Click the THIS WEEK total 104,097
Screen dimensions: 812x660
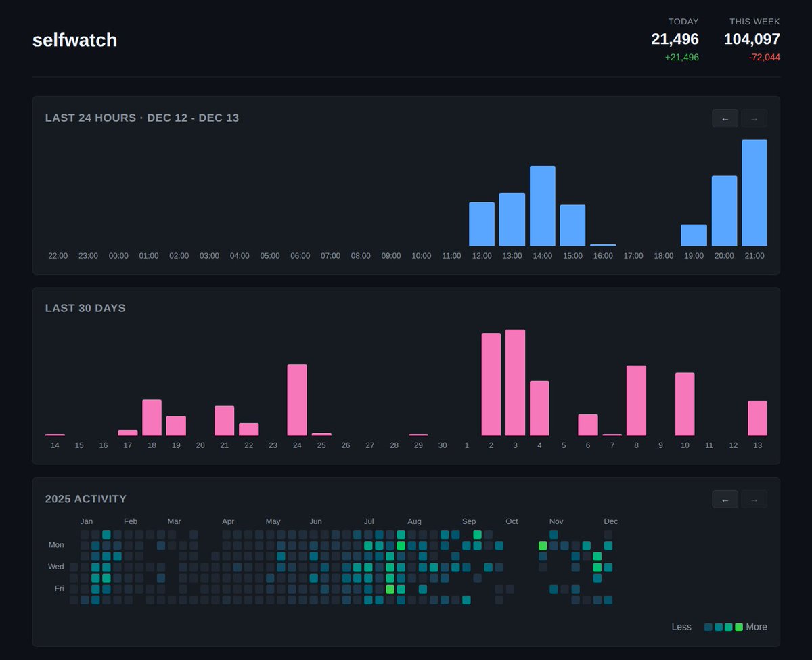[x=752, y=39]
